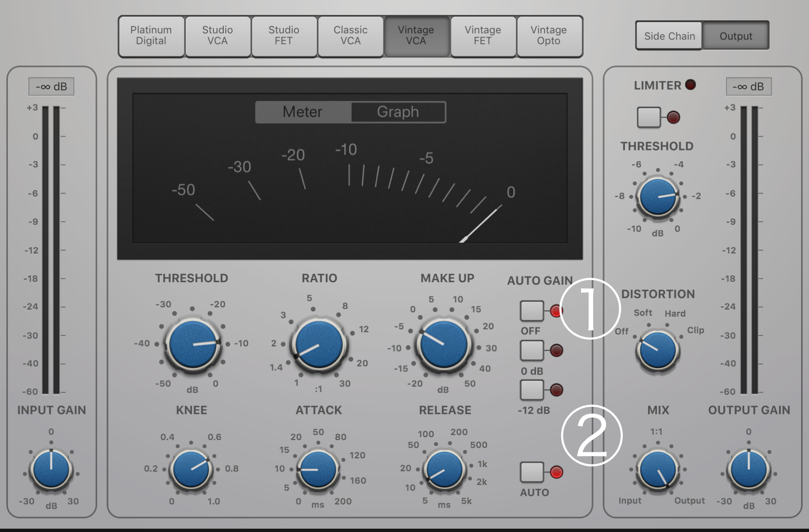Enable Auto Gain 0 dB button
809x532 pixels.
(x=532, y=350)
